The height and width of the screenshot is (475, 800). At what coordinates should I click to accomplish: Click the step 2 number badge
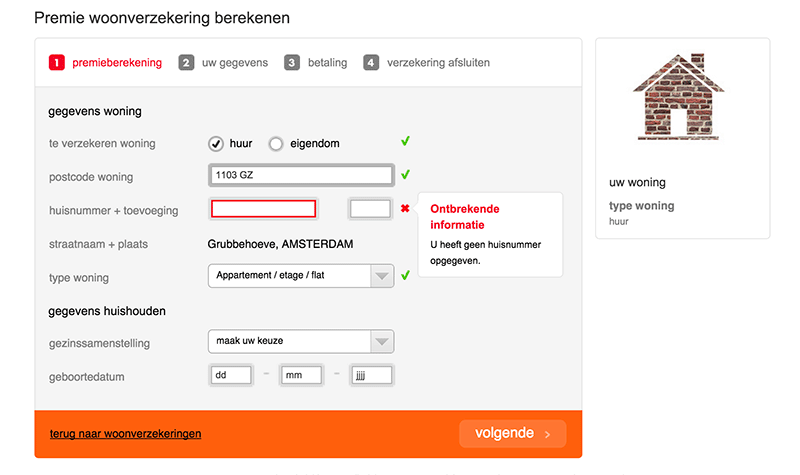(x=186, y=63)
